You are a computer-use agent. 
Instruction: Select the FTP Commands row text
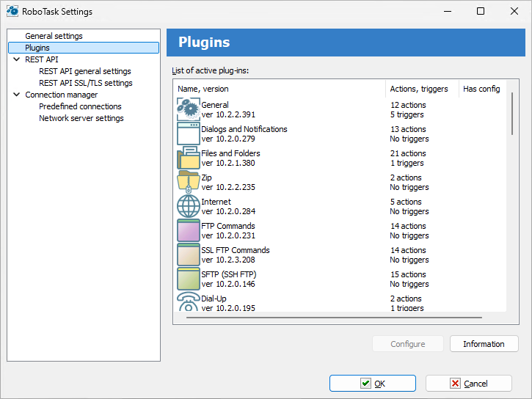(228, 226)
